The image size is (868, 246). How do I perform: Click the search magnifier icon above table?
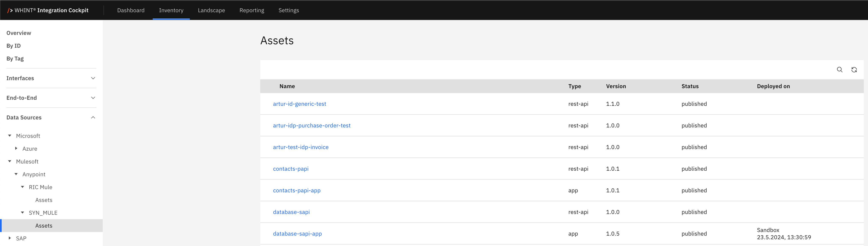[x=839, y=70]
